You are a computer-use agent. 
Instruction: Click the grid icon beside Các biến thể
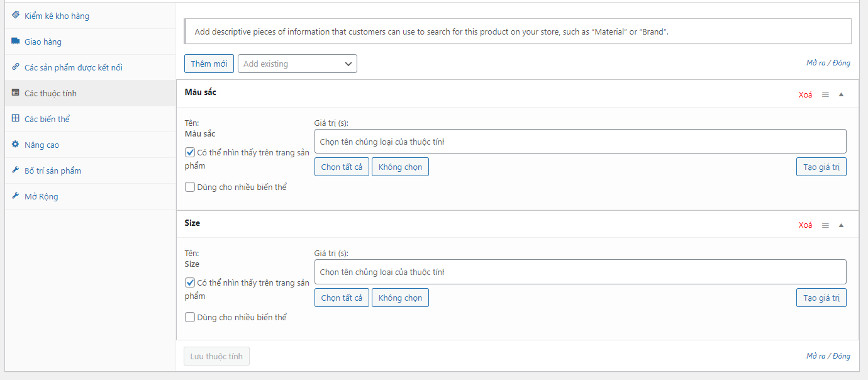click(16, 118)
